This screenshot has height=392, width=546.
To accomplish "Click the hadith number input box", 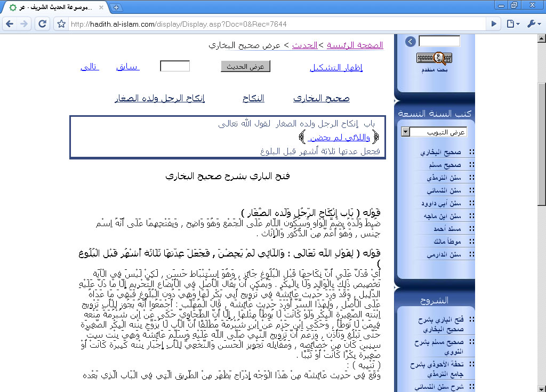I will [175, 66].
